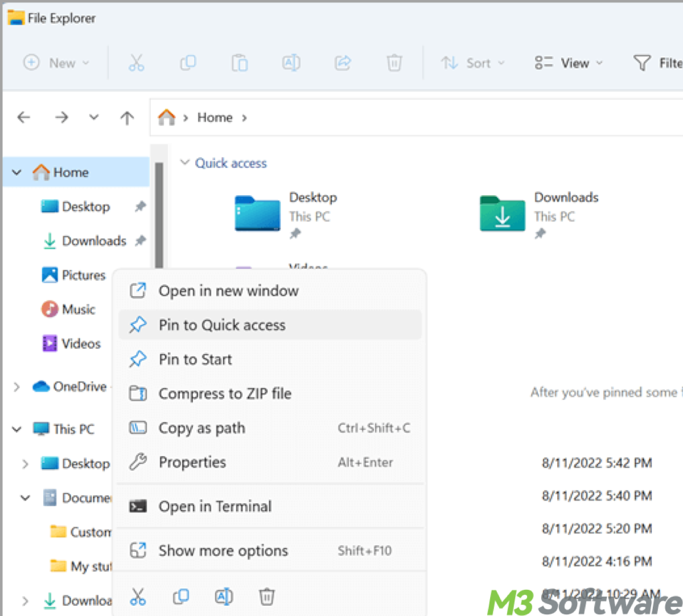The image size is (683, 616).
Task: Click the Rename icon in the toolbar
Action: (x=291, y=63)
